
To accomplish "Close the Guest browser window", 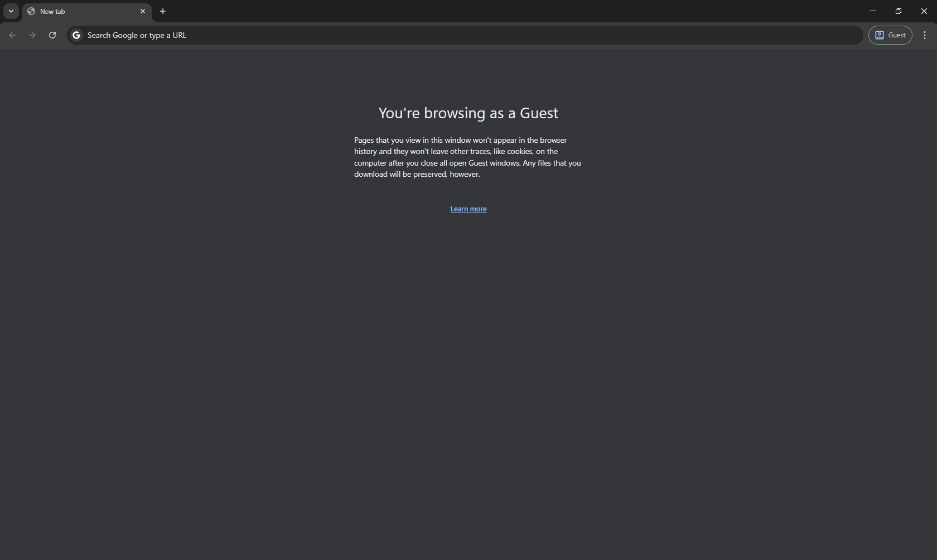I will (924, 11).
